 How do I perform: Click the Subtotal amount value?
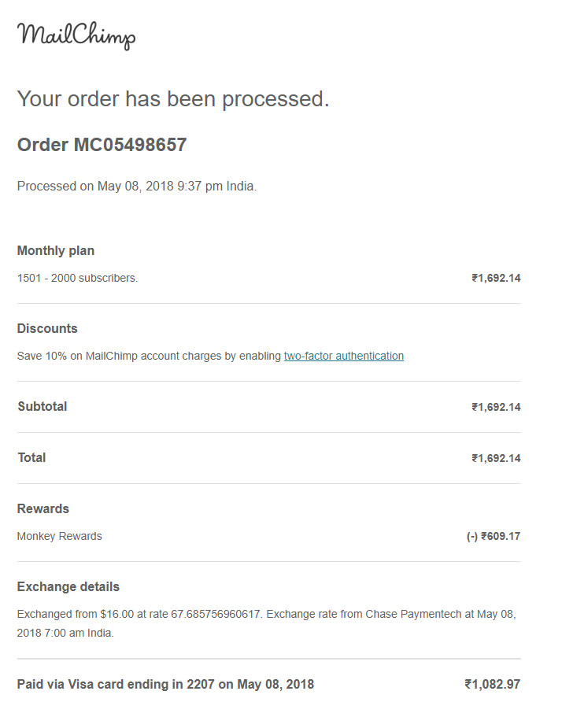496,407
